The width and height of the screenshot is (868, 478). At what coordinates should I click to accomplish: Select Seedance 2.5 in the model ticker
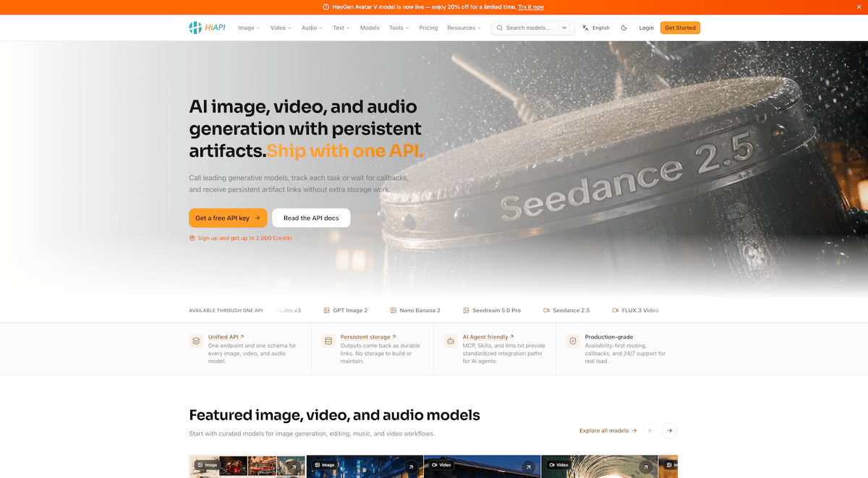click(566, 310)
